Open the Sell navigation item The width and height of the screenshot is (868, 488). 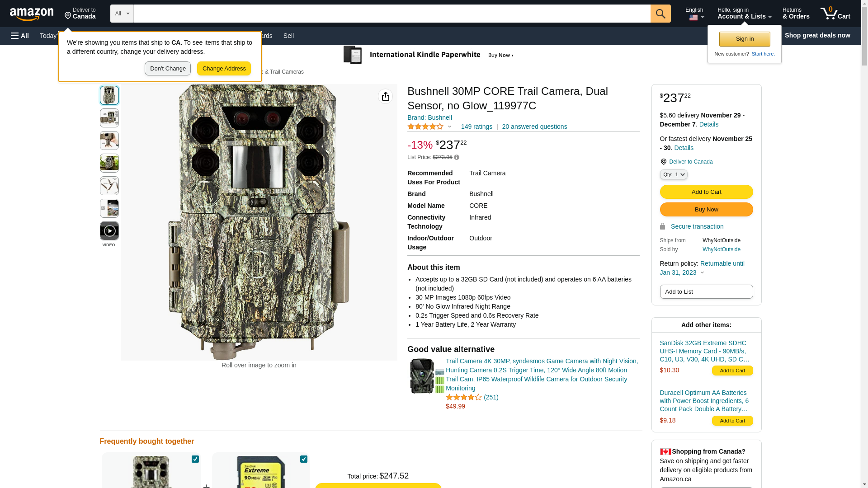coord(288,36)
